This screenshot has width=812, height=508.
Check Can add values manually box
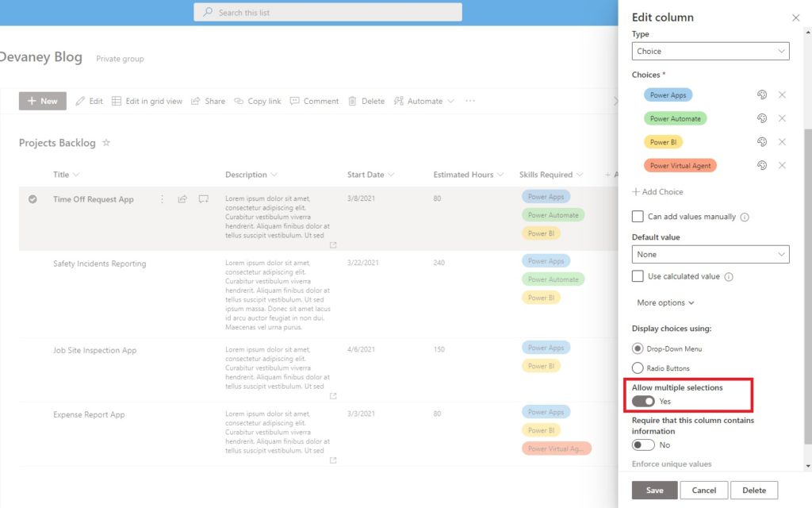point(638,217)
